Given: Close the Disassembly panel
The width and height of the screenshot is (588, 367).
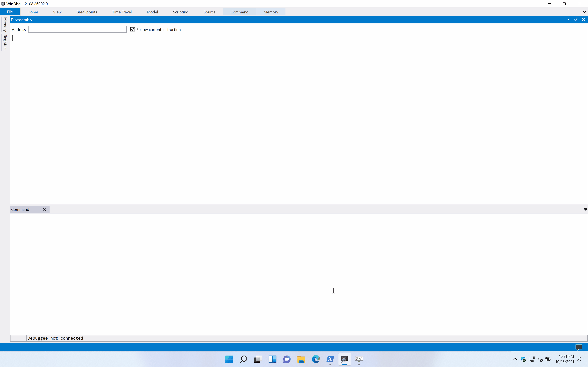Looking at the screenshot, I should tap(583, 20).
